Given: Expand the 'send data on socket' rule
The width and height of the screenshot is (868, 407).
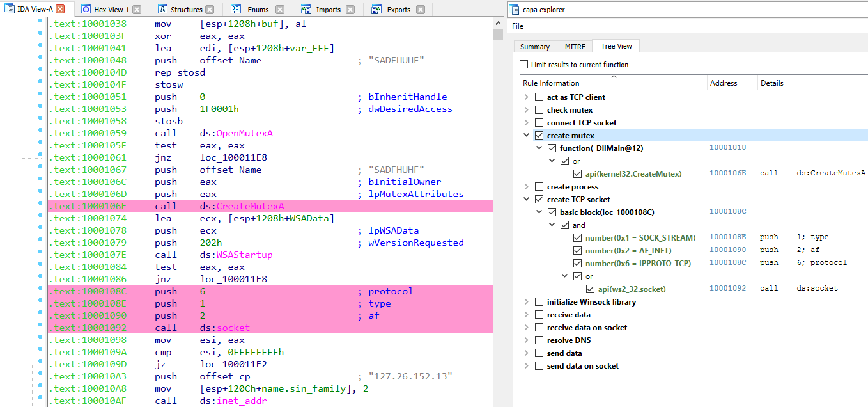Looking at the screenshot, I should (x=527, y=366).
